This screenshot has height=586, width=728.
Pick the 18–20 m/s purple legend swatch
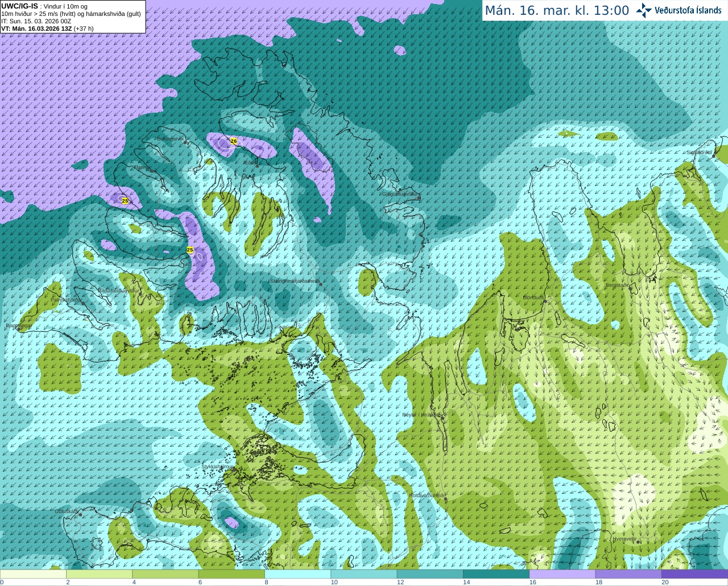click(628, 574)
